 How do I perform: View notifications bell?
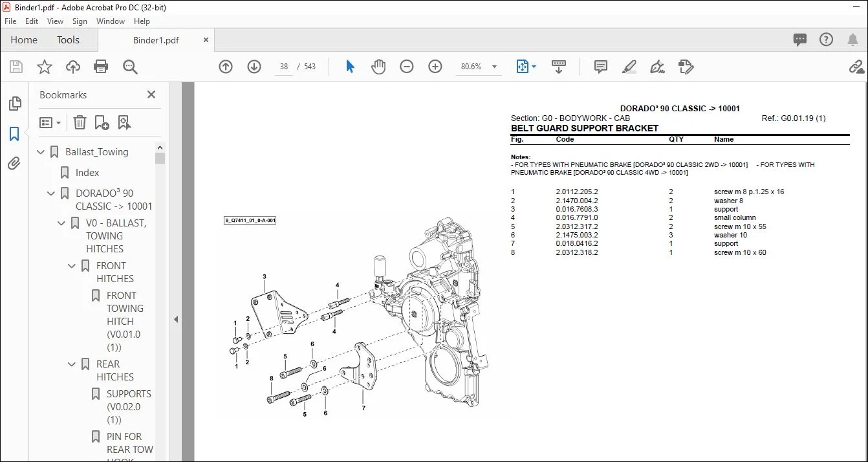pos(852,39)
